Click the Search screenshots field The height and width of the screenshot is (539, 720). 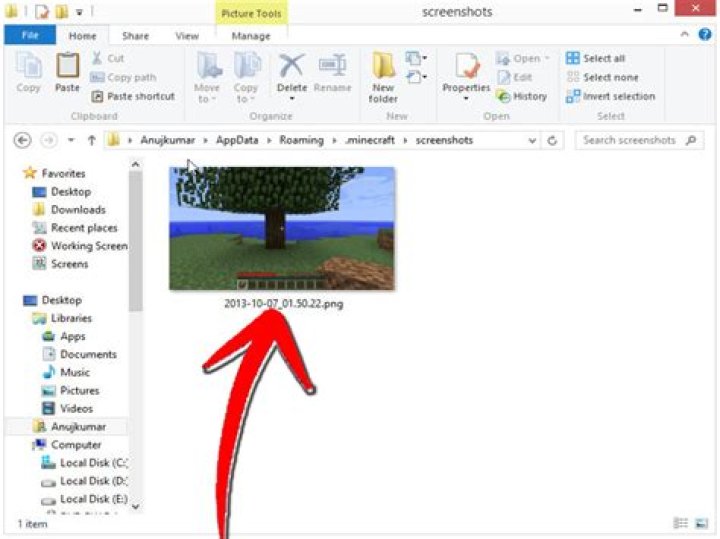[x=639, y=140]
